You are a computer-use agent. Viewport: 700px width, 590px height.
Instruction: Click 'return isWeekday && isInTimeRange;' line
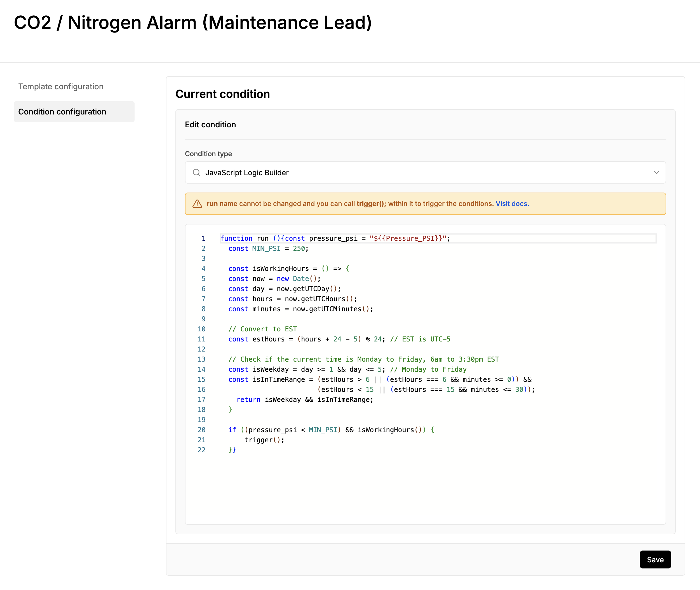(305, 399)
